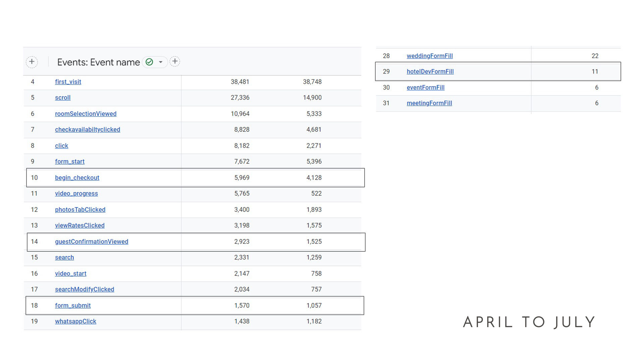Open the meetingFormFill event link
Screen dimensions: 644x362
coord(429,103)
